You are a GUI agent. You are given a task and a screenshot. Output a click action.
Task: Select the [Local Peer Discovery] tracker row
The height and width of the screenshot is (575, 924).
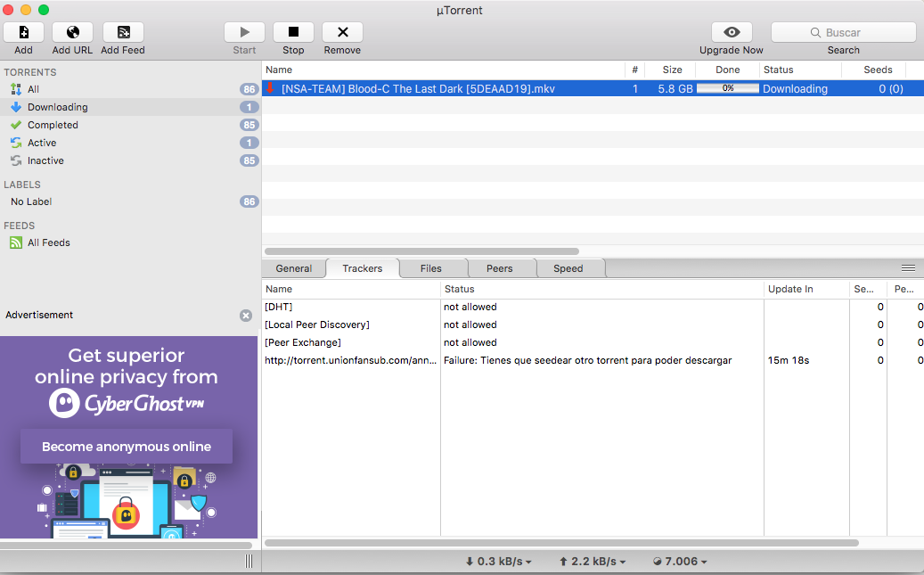coord(593,325)
